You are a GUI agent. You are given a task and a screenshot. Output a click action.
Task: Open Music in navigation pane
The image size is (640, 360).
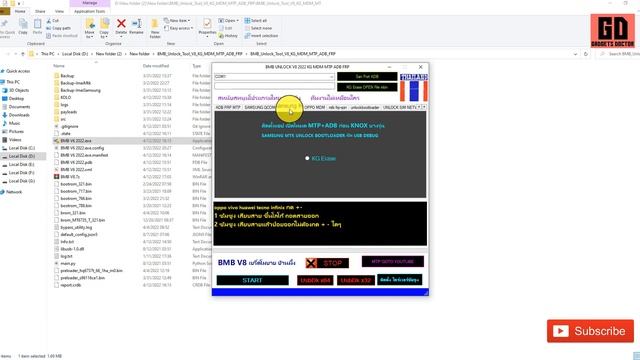point(11,123)
